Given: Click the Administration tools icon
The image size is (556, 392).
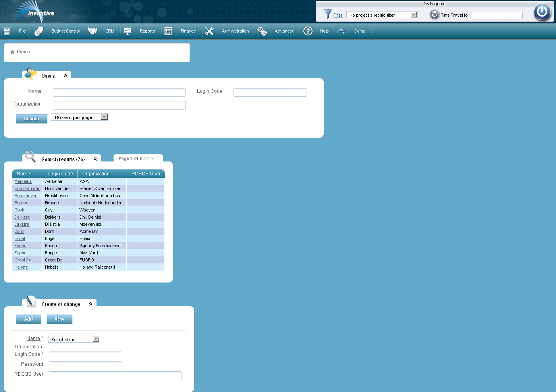Looking at the screenshot, I should pyautogui.click(x=209, y=31).
